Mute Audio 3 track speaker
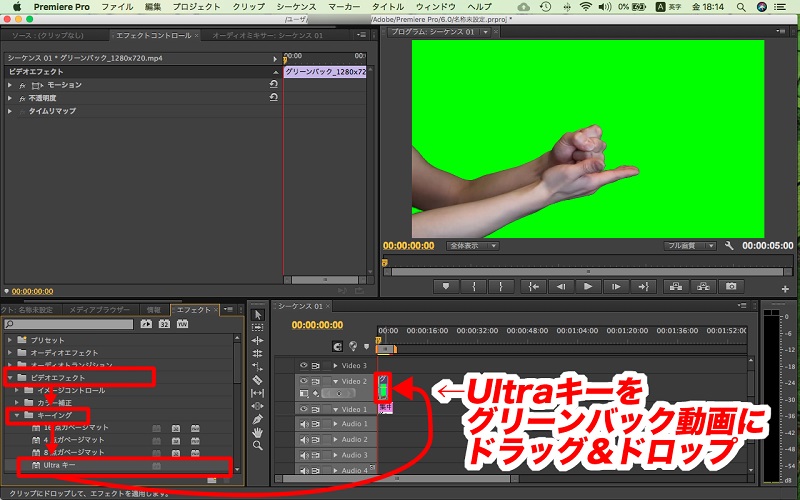 (x=304, y=455)
